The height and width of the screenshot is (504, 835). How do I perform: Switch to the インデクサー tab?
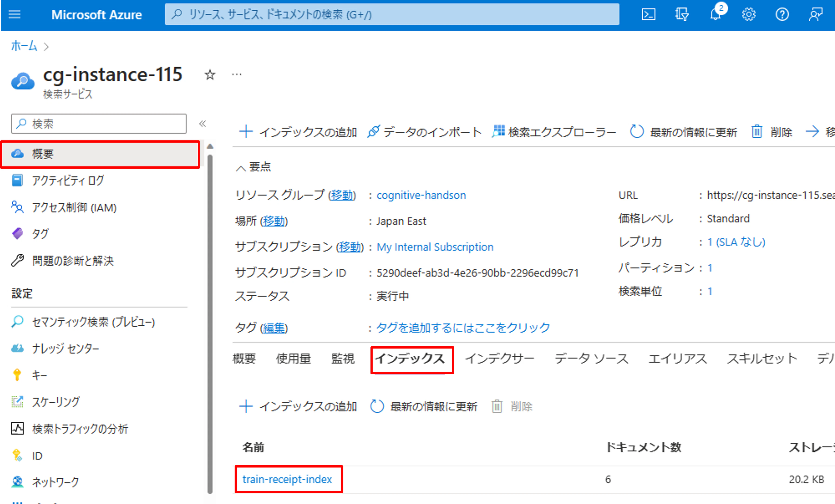[500, 359]
